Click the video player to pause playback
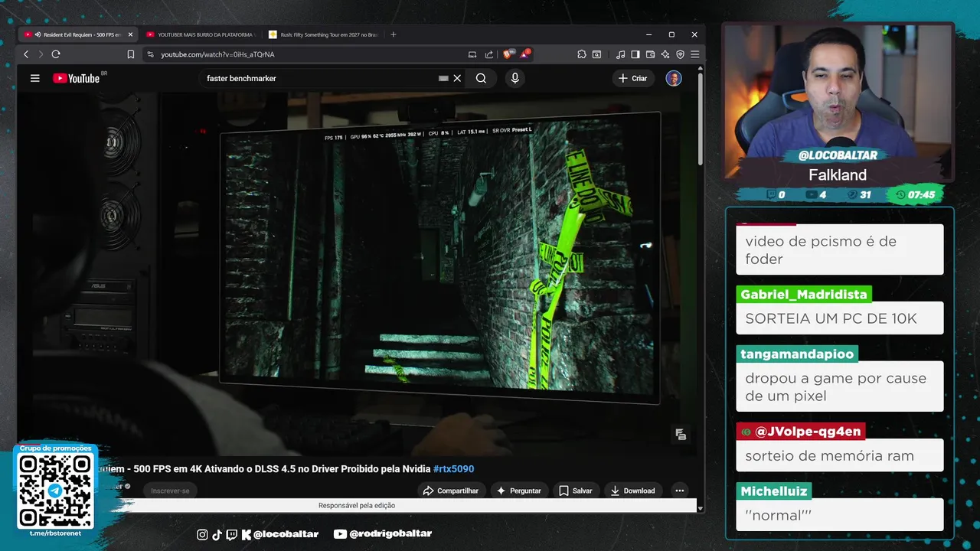Screen dimensions: 980x551 [357, 275]
